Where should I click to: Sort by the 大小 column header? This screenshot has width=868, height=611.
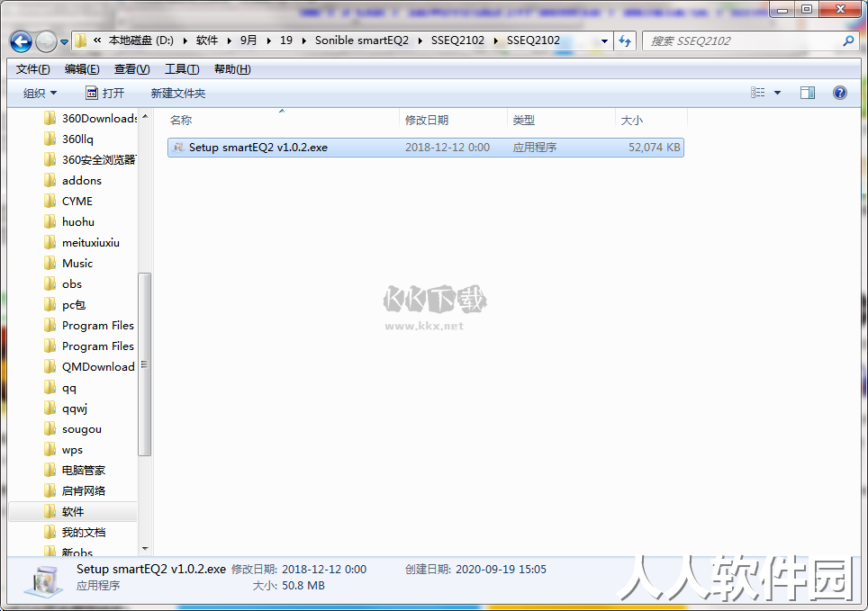point(631,120)
